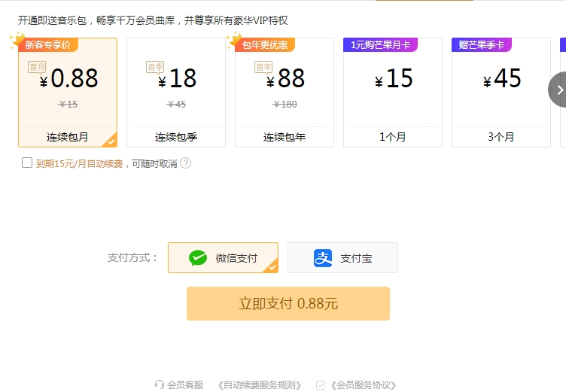Viewport: 566px width, 392px height.
Task: Click the 包年更优惠 badge
Action: pyautogui.click(x=265, y=44)
